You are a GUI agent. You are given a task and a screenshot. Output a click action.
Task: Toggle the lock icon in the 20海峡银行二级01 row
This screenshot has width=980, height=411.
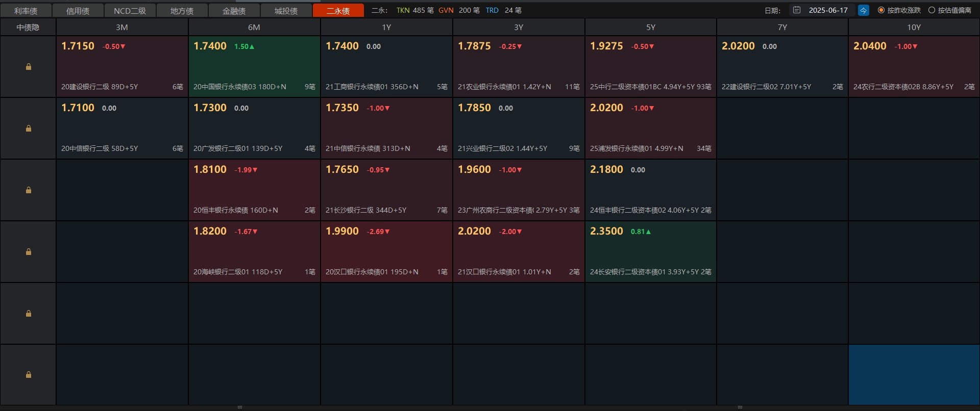[29, 252]
